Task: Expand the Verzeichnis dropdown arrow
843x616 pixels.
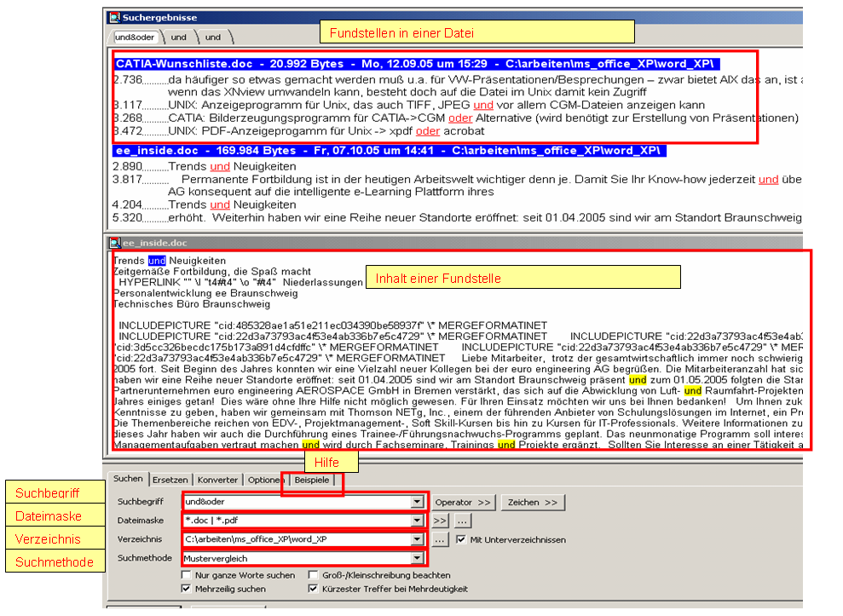Action: (x=417, y=539)
